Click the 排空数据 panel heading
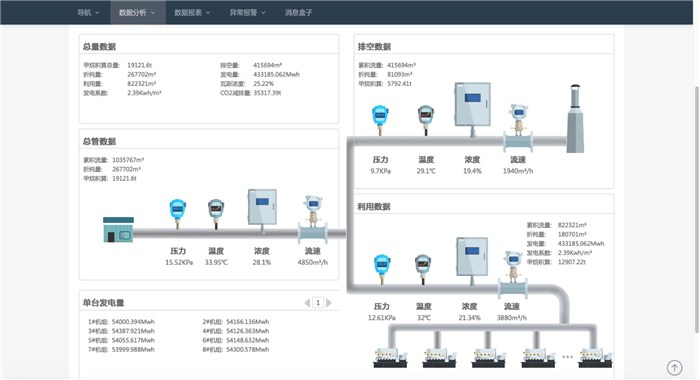 pyautogui.click(x=374, y=46)
